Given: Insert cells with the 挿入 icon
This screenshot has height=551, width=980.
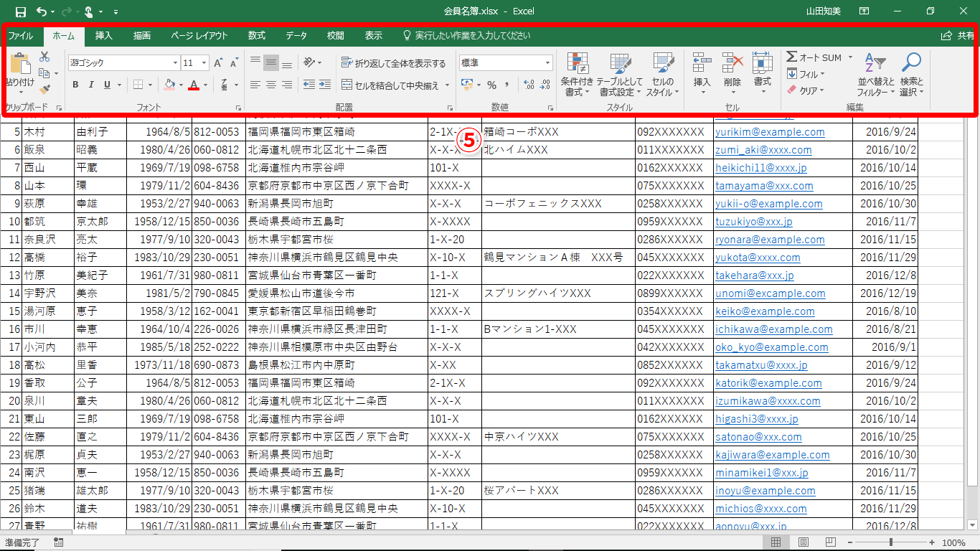Looking at the screenshot, I should [x=702, y=74].
